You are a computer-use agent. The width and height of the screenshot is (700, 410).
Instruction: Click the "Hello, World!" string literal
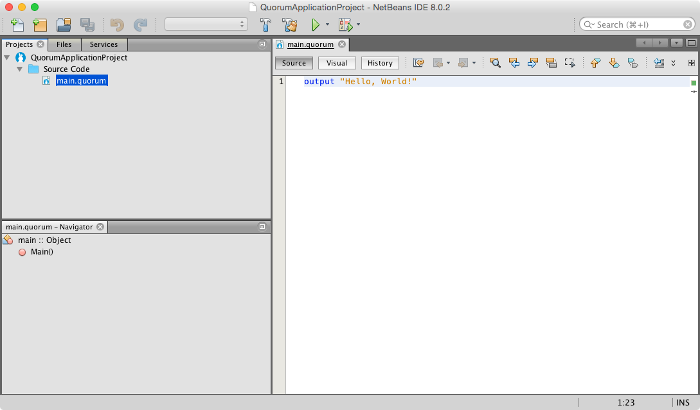click(x=378, y=81)
